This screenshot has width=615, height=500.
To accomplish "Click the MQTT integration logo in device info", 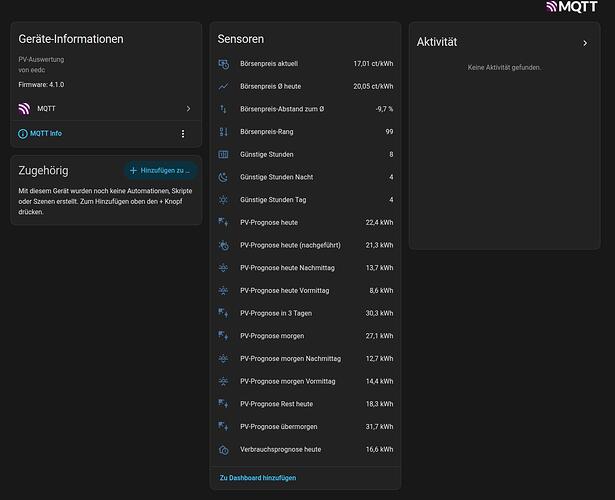I will pos(24,109).
